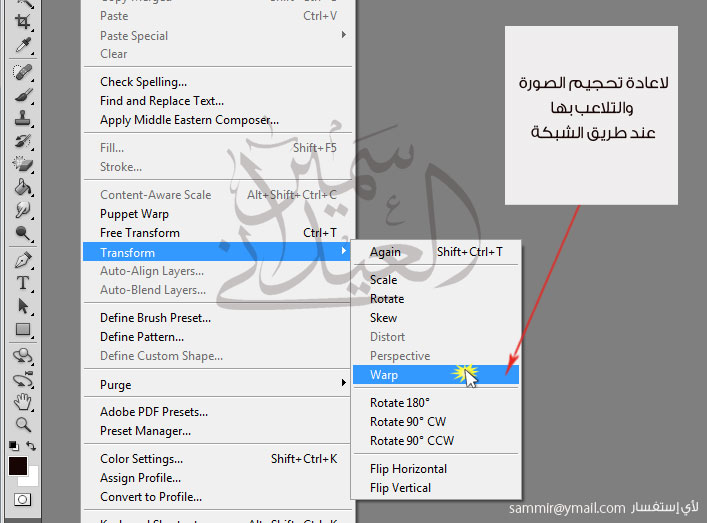This screenshot has height=523, width=707.
Task: Select the Brush tool
Action: tap(22, 96)
